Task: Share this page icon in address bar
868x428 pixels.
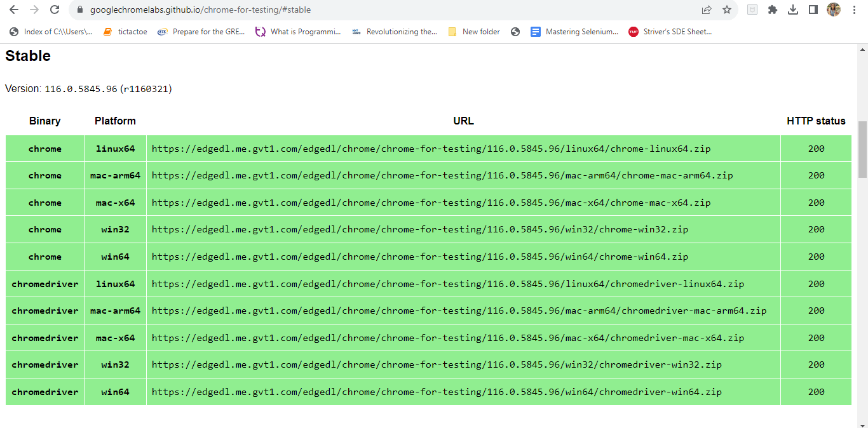Action: (707, 10)
